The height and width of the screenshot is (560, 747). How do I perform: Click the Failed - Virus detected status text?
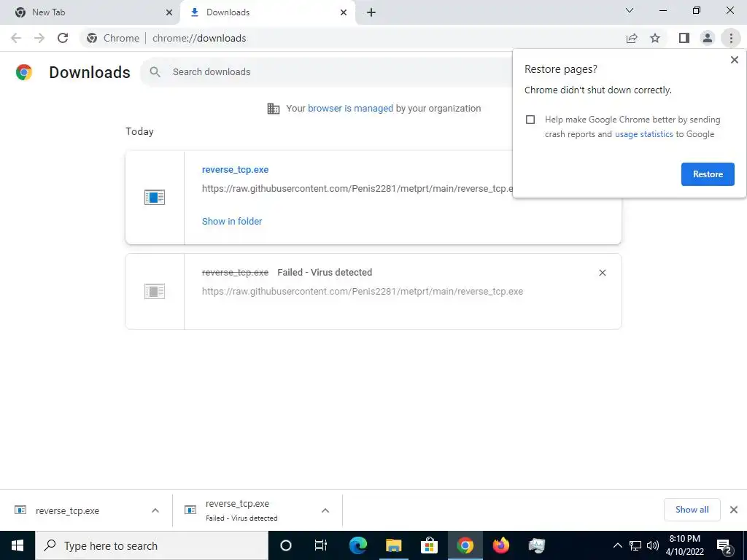pos(325,273)
